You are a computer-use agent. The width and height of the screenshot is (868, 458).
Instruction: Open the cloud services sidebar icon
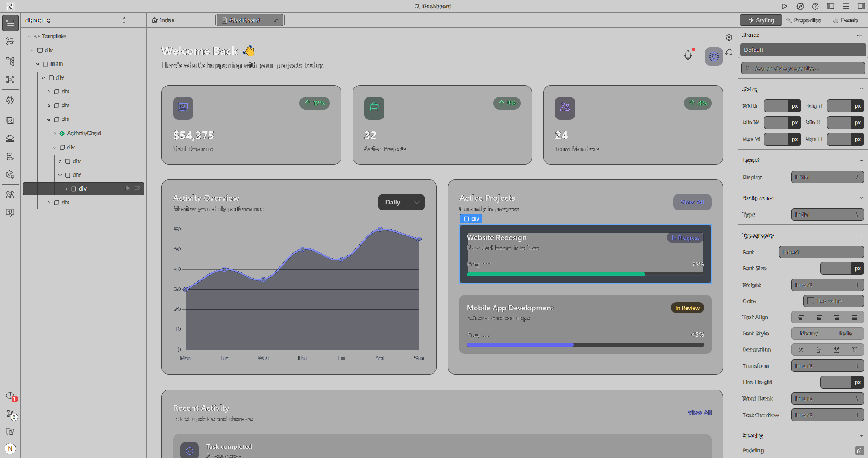pyautogui.click(x=10, y=138)
